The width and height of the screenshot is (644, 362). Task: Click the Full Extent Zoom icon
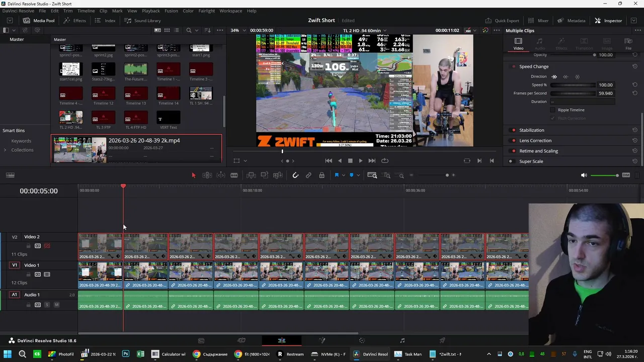click(372, 175)
